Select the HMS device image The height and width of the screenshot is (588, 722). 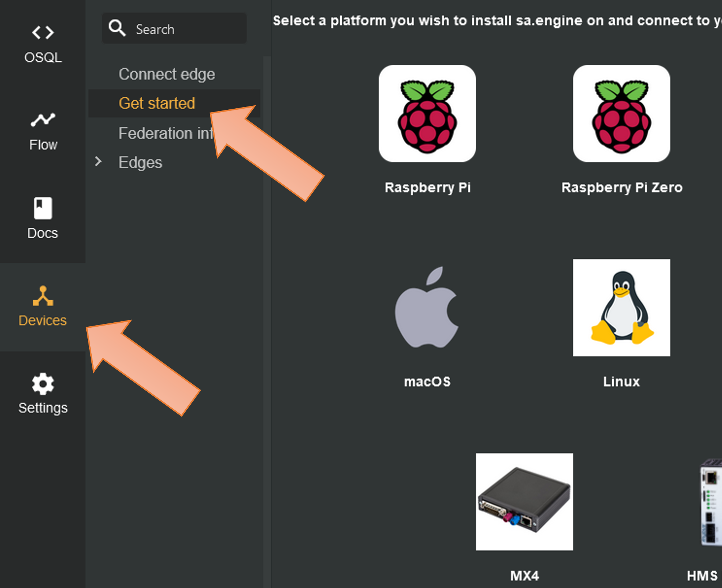click(711, 502)
